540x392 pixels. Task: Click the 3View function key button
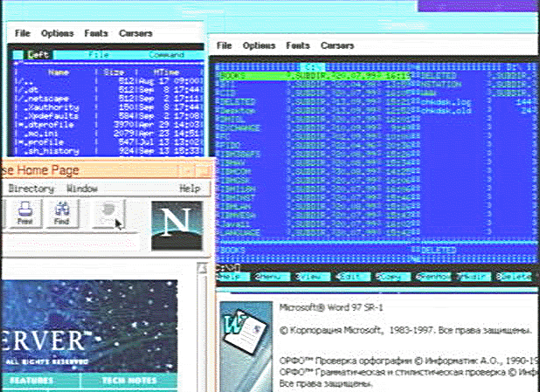313,277
